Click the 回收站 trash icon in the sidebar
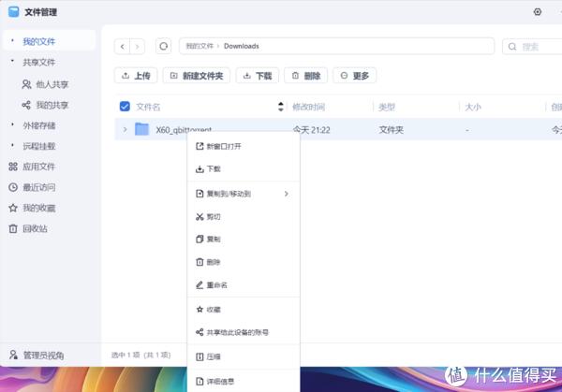Image resolution: width=562 pixels, height=392 pixels. tap(13, 228)
